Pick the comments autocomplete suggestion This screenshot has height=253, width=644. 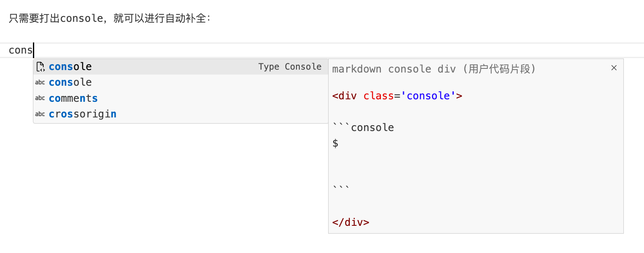[73, 98]
